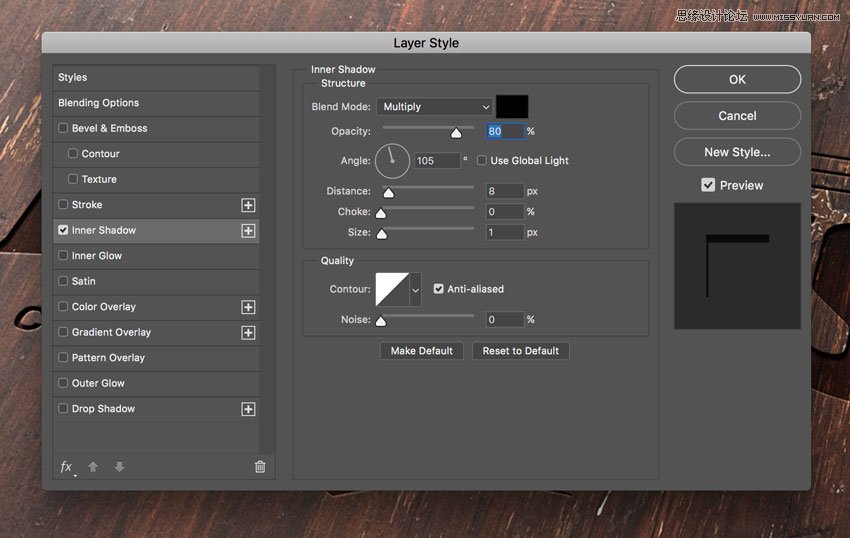
Task: Open the Blend Mode Multiply dropdown
Action: 435,107
